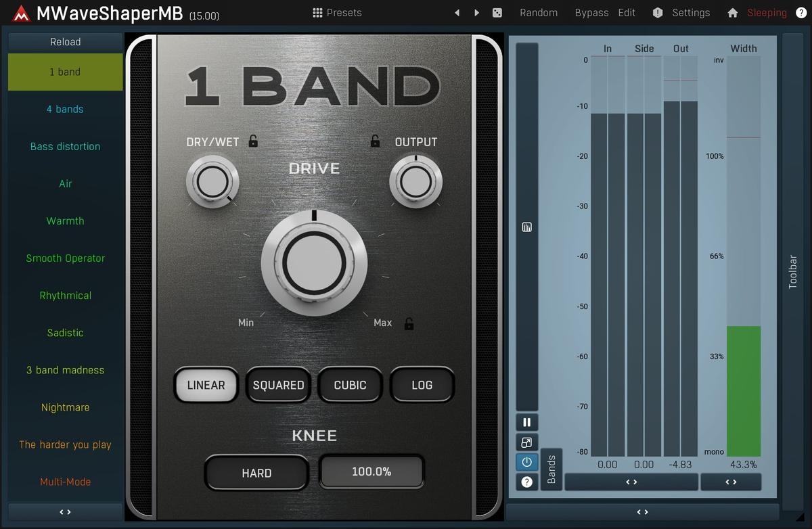Click the dice randomize icon
812x529 pixels.
[497, 13]
